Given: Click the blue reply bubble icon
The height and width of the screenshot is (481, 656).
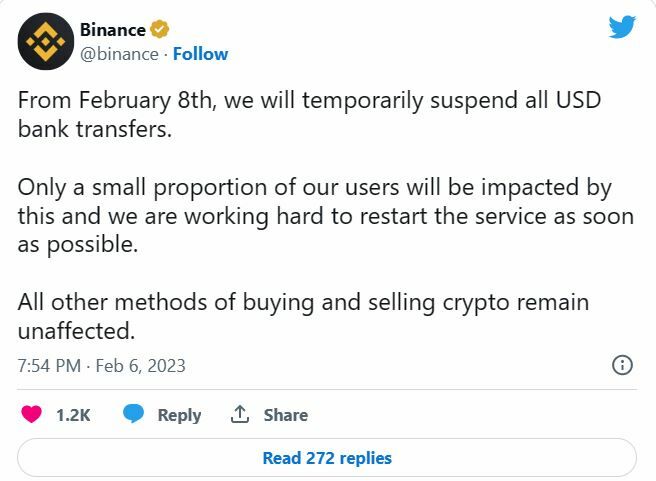Looking at the screenshot, I should click(x=133, y=414).
